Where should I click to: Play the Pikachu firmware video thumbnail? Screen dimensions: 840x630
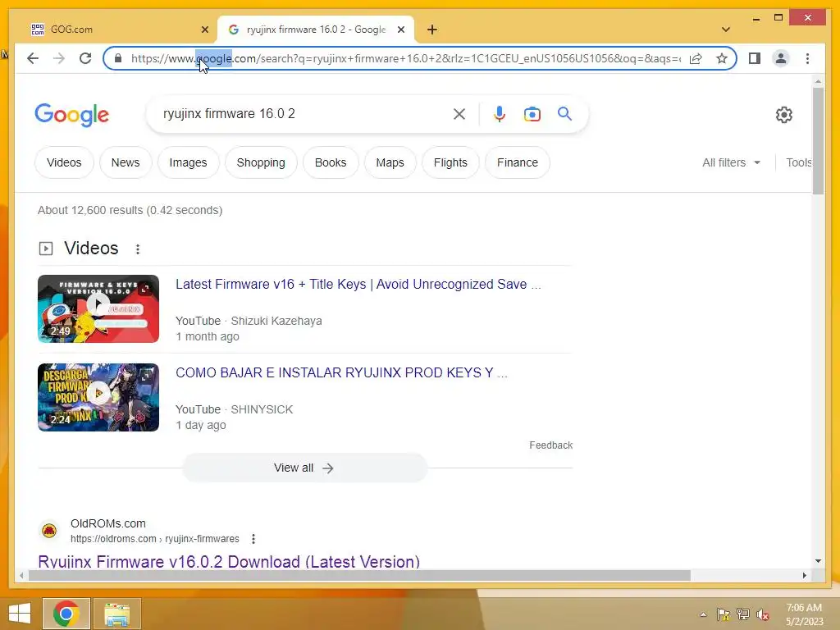98,308
